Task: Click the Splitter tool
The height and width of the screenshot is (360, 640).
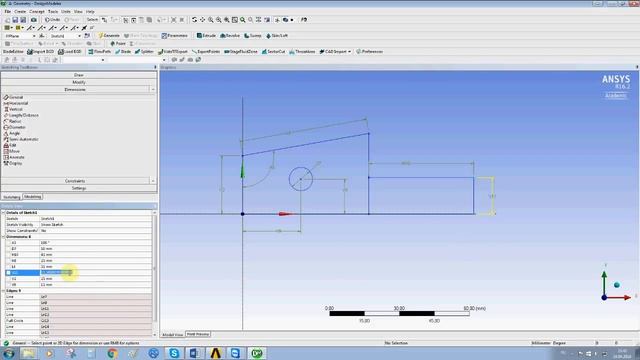Action: 144,52
